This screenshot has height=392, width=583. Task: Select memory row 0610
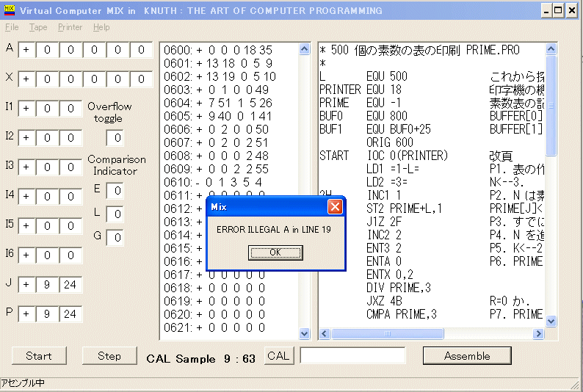point(214,183)
